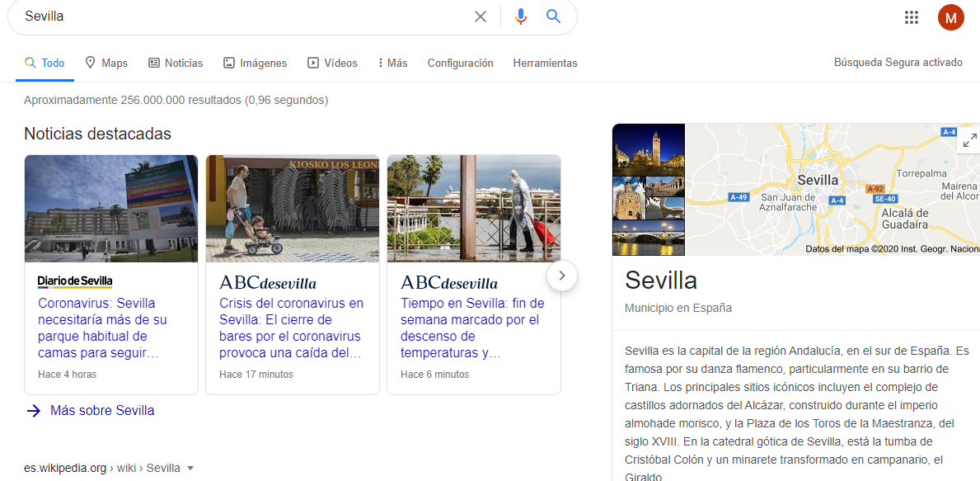
Task: Select the Vídeos tab
Action: 333,63
